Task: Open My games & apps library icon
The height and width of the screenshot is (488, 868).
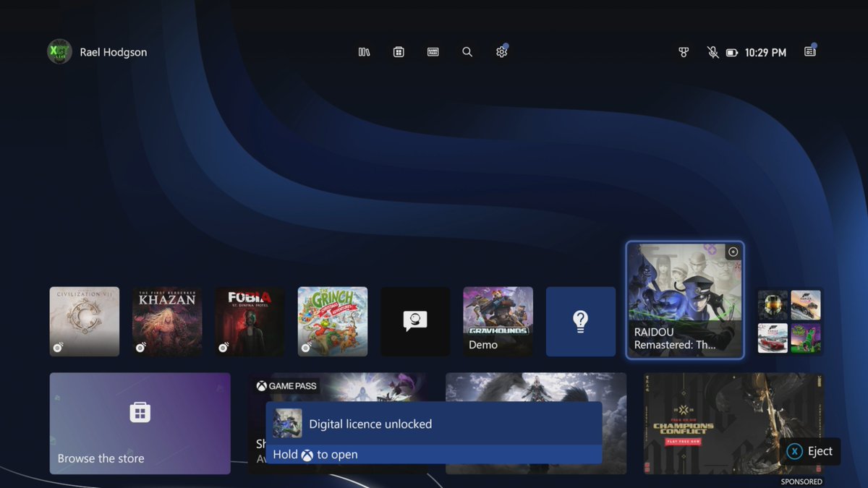Action: [364, 52]
